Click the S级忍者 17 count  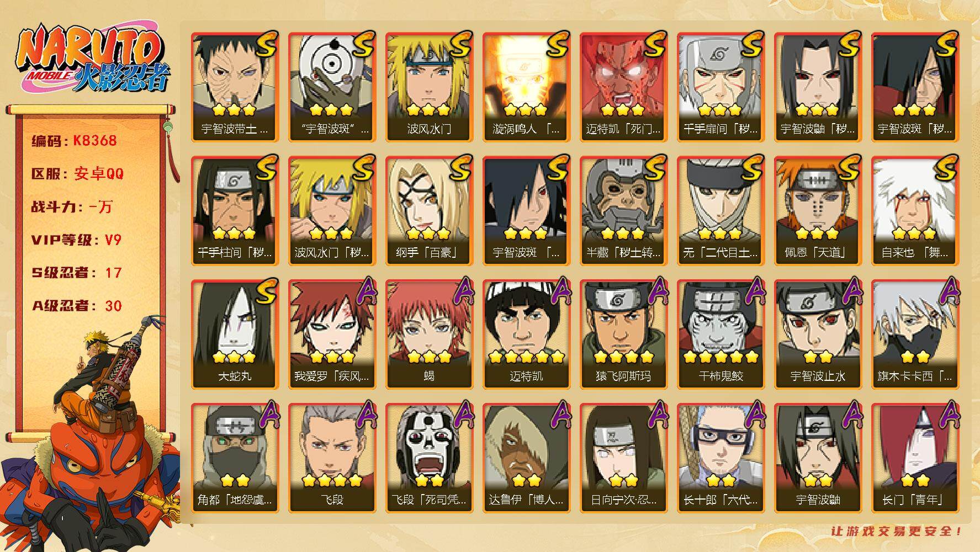(x=76, y=273)
